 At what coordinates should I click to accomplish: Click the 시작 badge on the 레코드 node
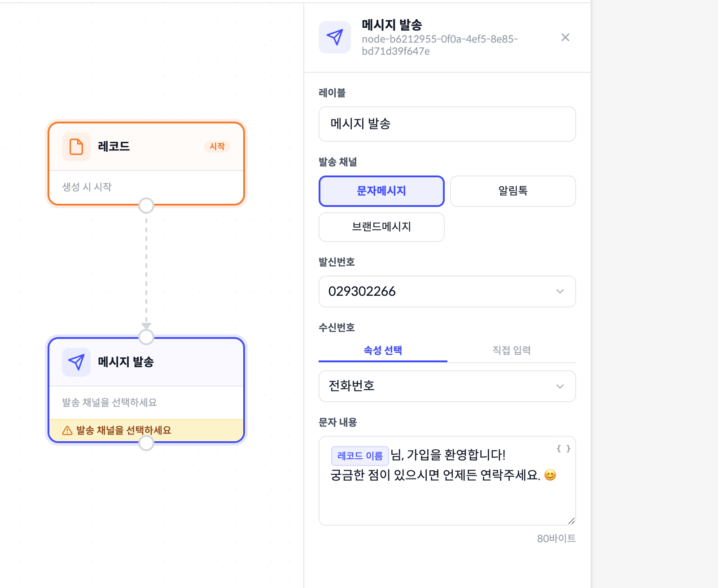[217, 147]
